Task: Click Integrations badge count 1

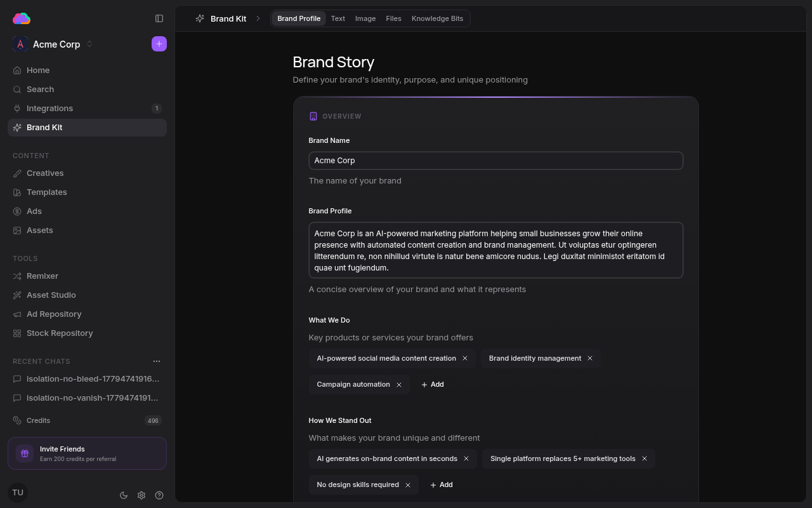Action: pos(157,109)
